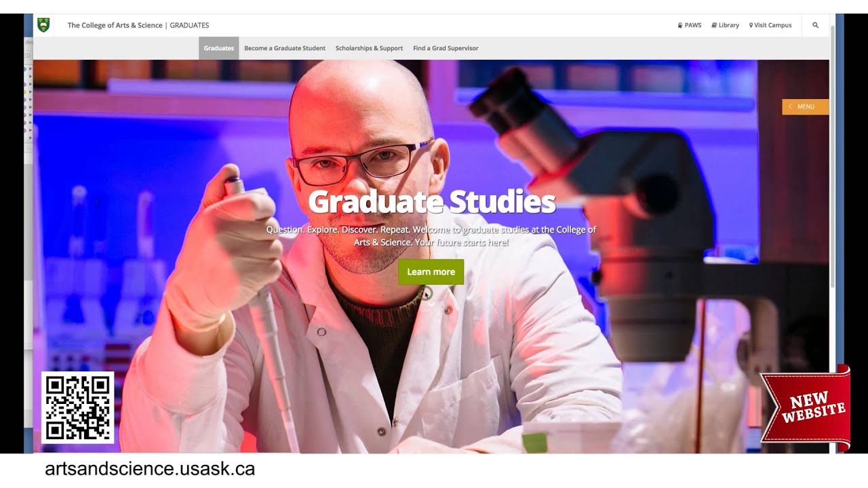Open the search magnifier icon
This screenshot has height=488, width=868.
(x=815, y=25)
